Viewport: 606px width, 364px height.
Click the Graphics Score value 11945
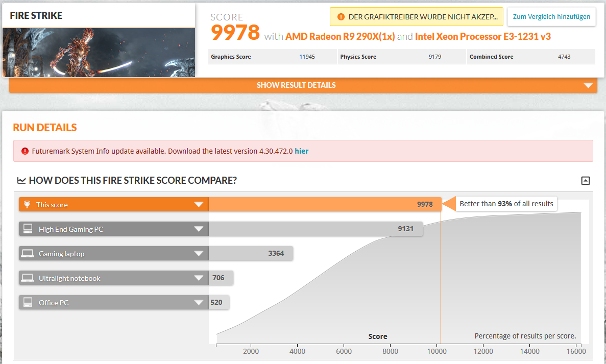pos(307,57)
